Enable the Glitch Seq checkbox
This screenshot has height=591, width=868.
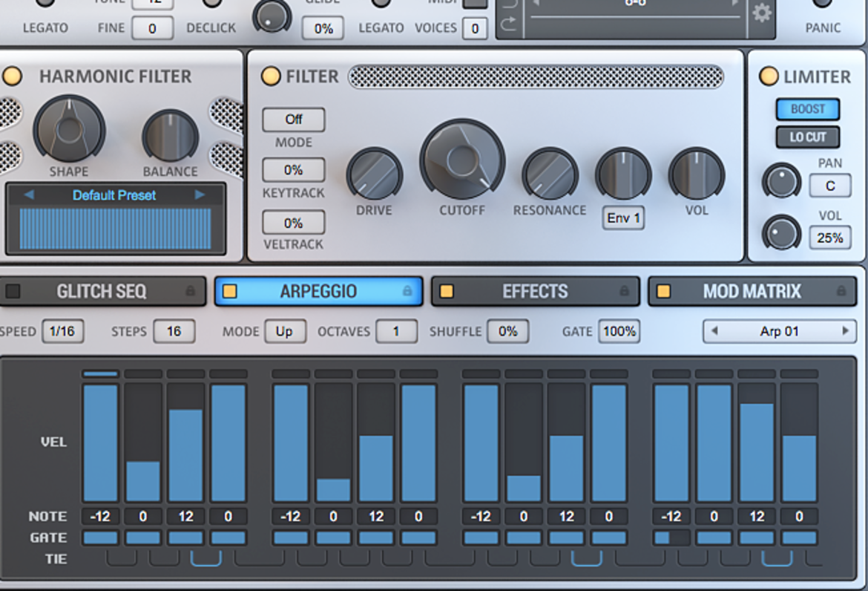click(x=13, y=291)
